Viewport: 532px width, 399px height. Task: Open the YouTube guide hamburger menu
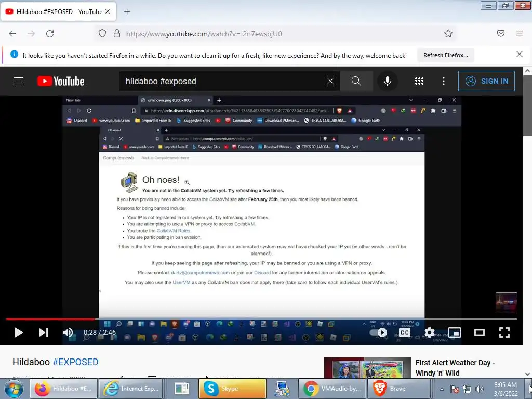click(19, 81)
